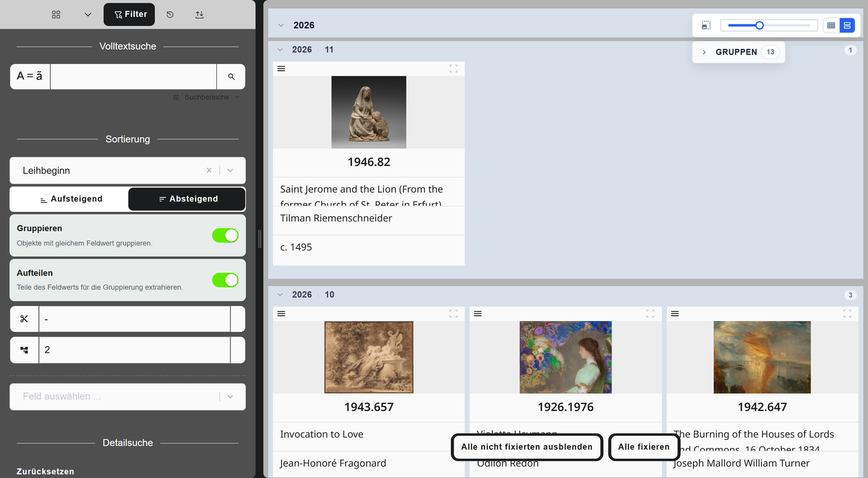Open the history icon in sidebar toolbar
Viewport: 868px width, 478px height.
click(170, 14)
